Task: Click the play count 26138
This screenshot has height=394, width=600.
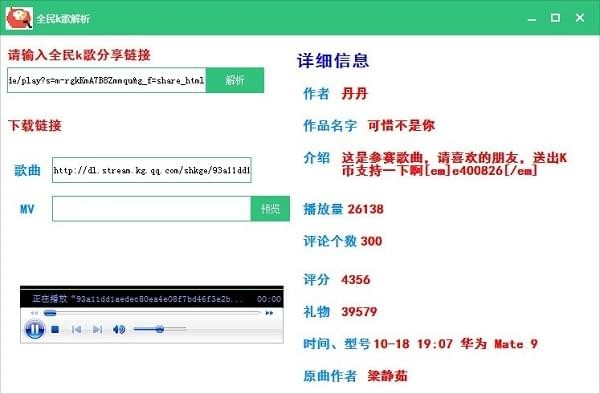Action: coord(365,209)
